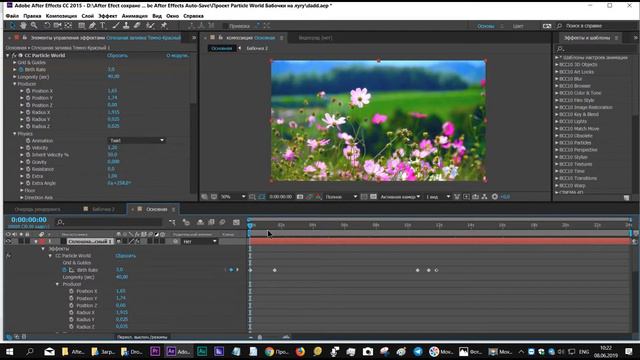Click timeline current timecode 0:00:00:00
Screen dimensions: 640x360
click(29, 220)
